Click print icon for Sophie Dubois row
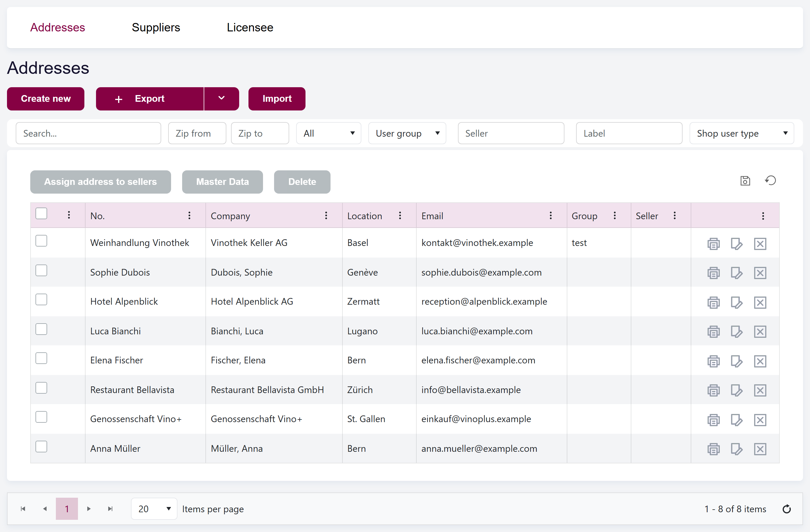This screenshot has width=810, height=532. pyautogui.click(x=713, y=273)
